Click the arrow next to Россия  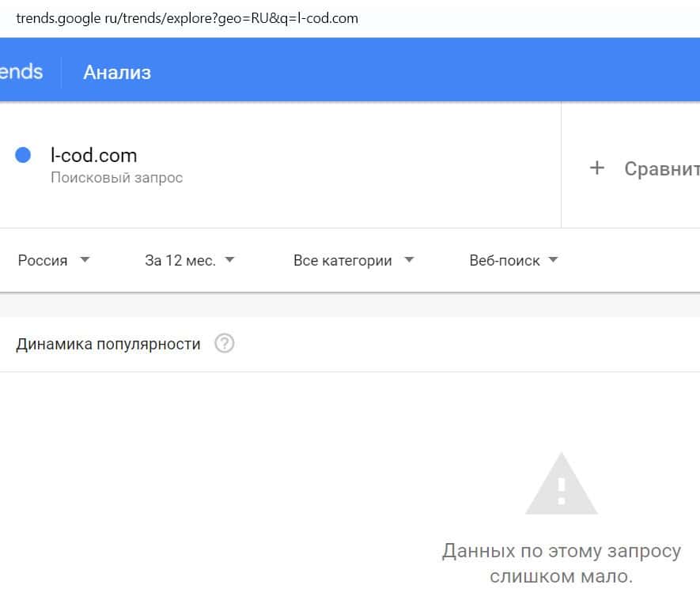pyautogui.click(x=85, y=260)
